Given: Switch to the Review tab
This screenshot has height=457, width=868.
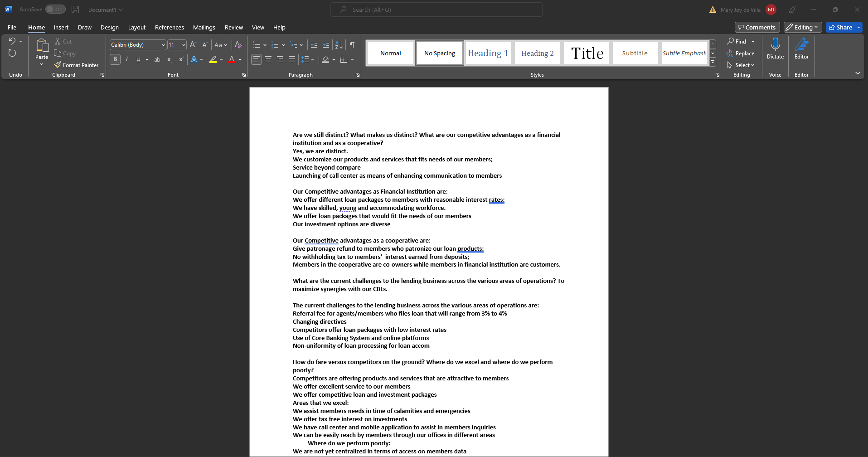Looking at the screenshot, I should tap(234, 27).
